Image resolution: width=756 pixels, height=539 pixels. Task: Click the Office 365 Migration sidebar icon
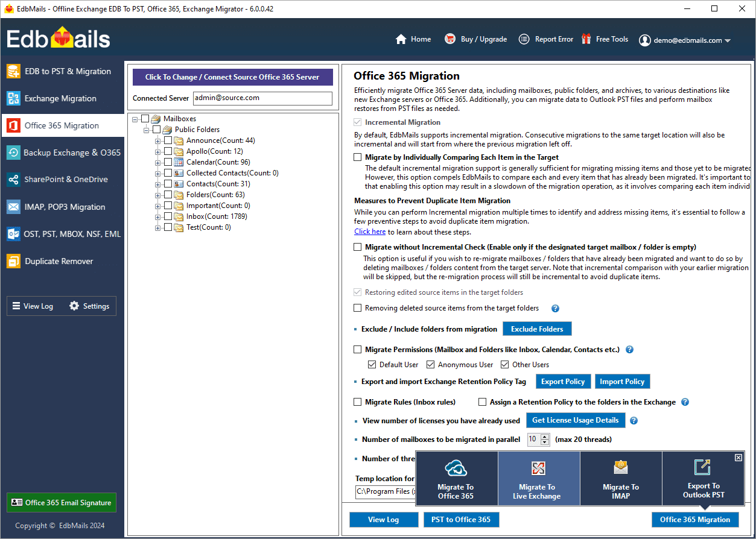click(13, 125)
